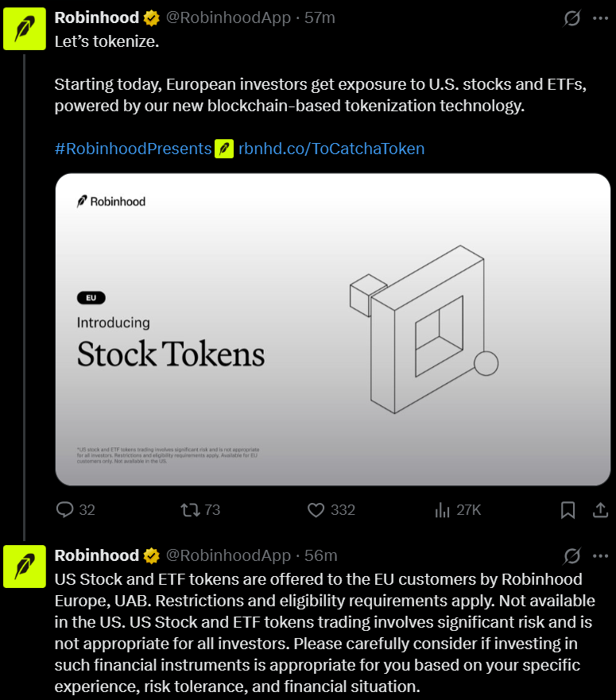Click verified badge on the first post
The height and width of the screenshot is (700, 616).
tap(151, 17)
